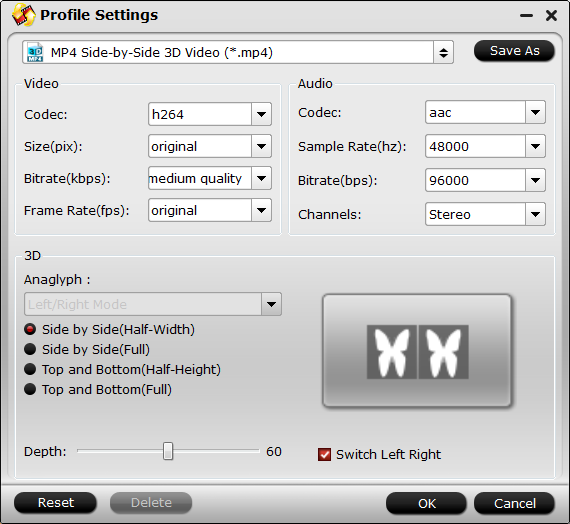Viewport: 570px width, 524px height.
Task: Click the Depth slider handle
Action: pos(168,451)
